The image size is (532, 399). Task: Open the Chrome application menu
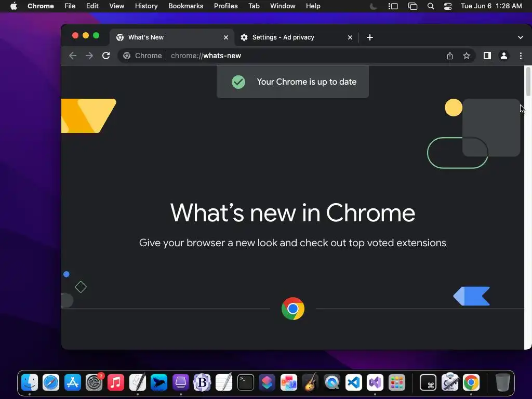(x=41, y=6)
